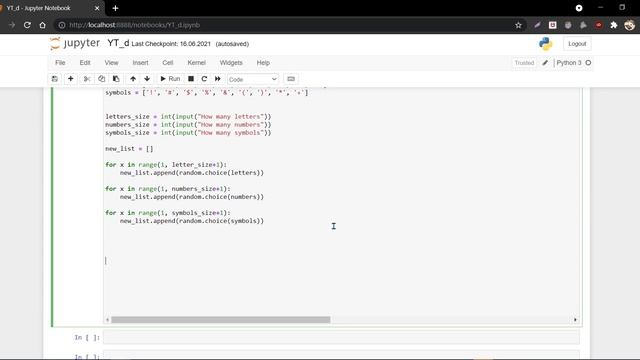
Task: Click the pencil edit mode icon
Action: pyautogui.click(x=545, y=63)
